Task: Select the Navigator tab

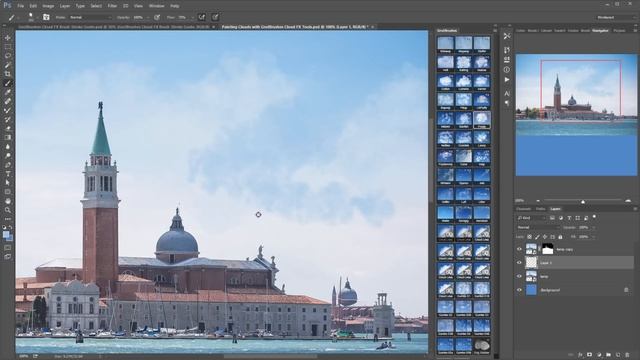Action: [x=600, y=31]
